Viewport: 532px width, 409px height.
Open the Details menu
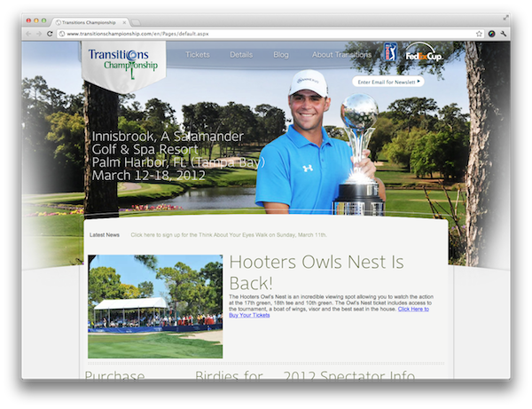[241, 55]
